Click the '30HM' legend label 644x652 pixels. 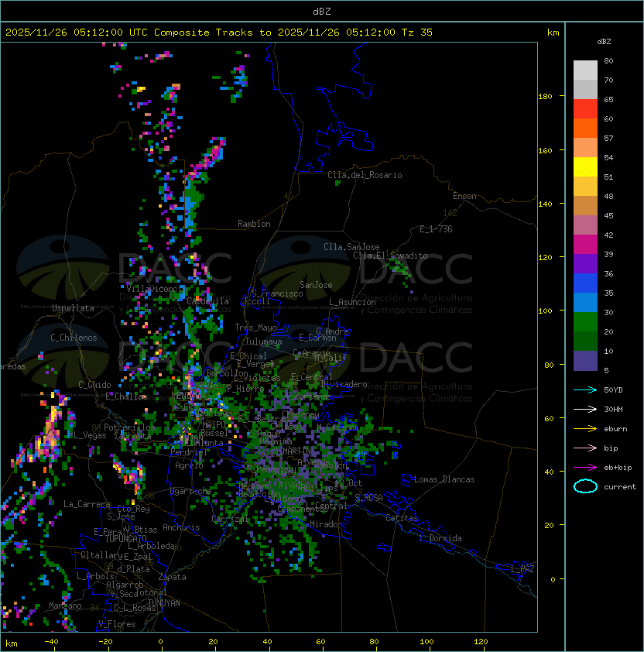tap(613, 409)
